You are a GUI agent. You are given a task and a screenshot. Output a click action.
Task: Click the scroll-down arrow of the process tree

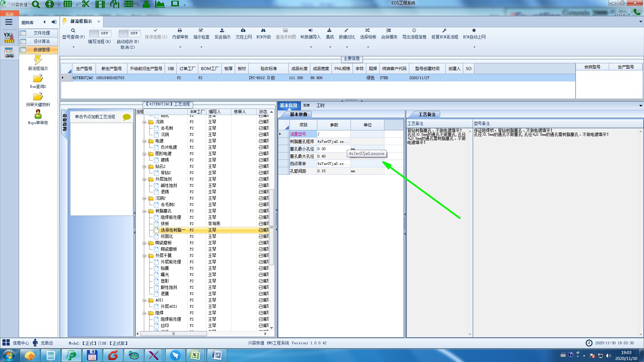click(272, 328)
